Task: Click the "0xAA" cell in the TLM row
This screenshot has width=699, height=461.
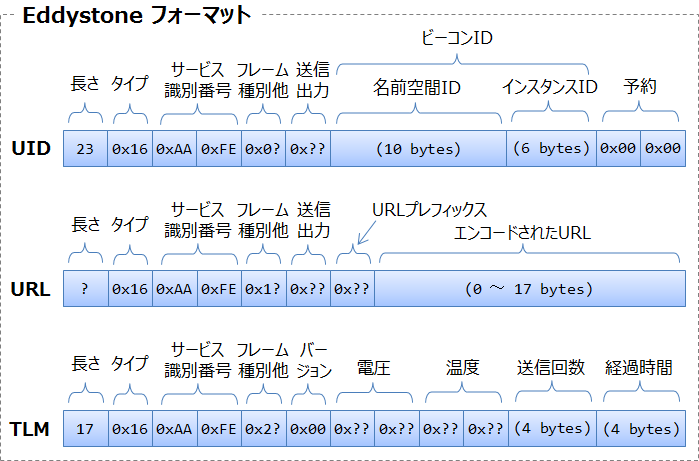Action: (x=174, y=428)
